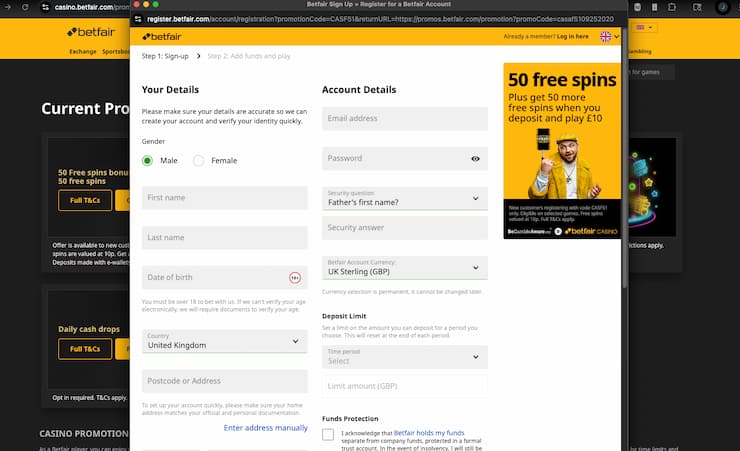
Task: Click the Gender label text
Action: [x=153, y=142]
